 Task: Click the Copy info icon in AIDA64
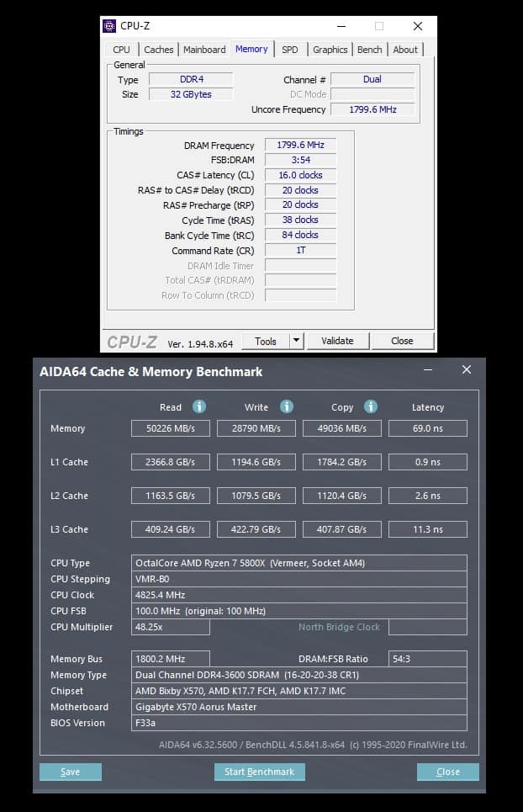(371, 406)
